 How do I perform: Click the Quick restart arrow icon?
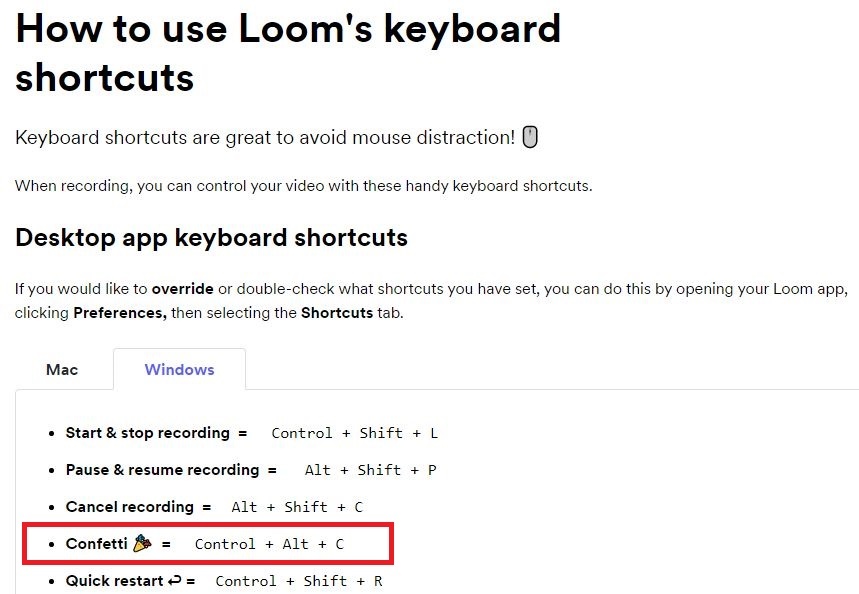pos(175,580)
